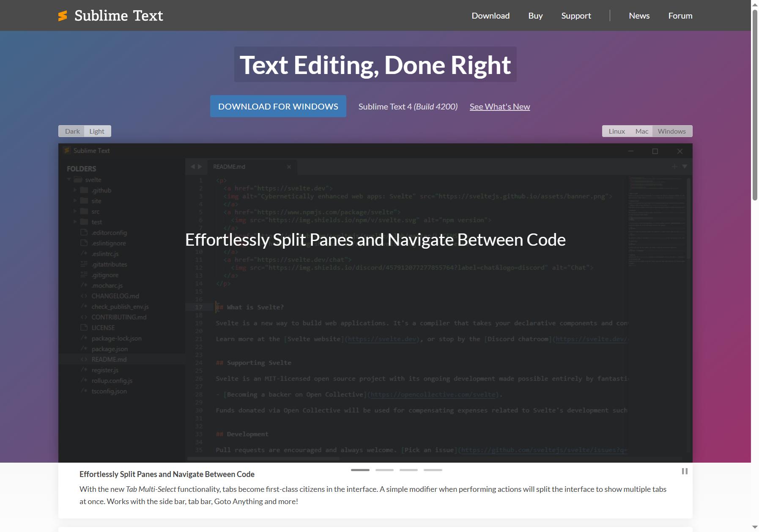Viewport: 759px width, 532px height.
Task: Click the Text Editing, Done Right headline
Action: click(x=375, y=65)
